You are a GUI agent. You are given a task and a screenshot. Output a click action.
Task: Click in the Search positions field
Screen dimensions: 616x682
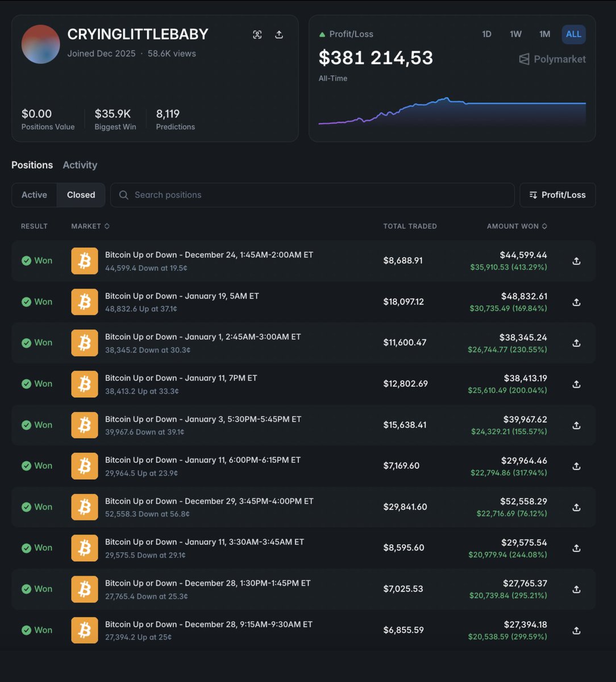(312, 195)
